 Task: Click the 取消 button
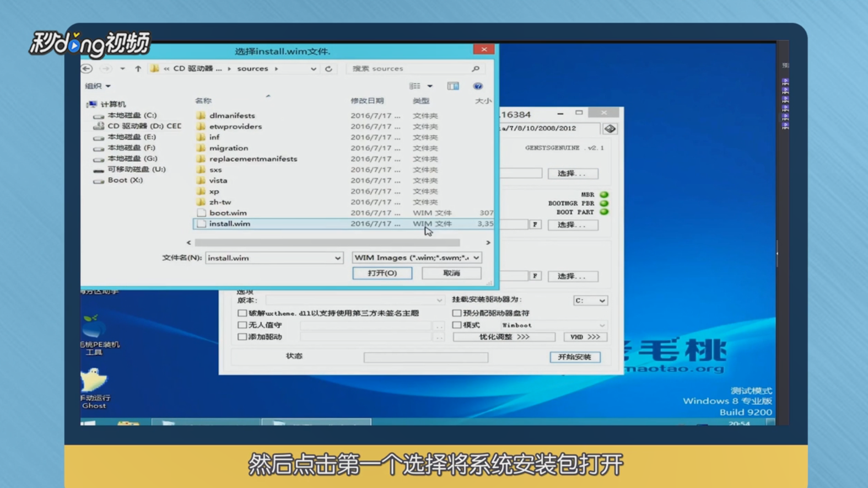click(x=451, y=273)
